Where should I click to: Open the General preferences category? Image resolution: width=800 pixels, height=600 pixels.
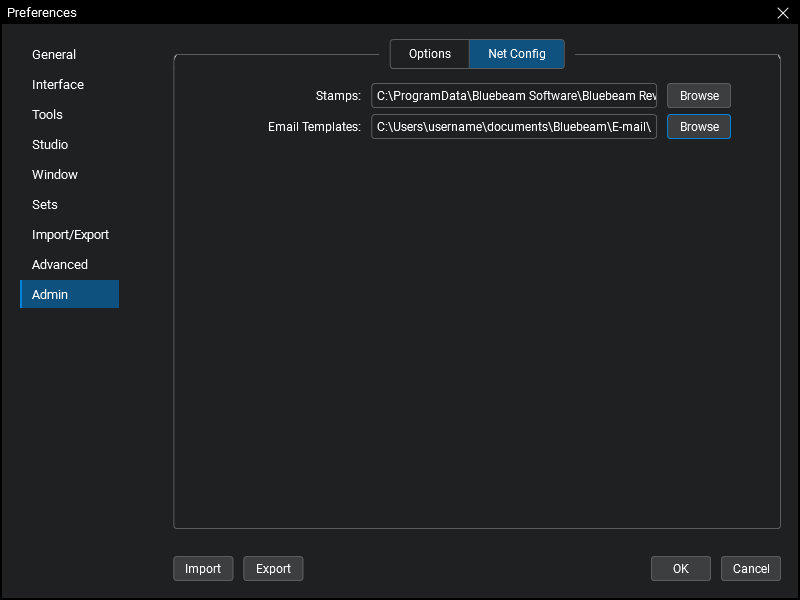click(x=54, y=55)
